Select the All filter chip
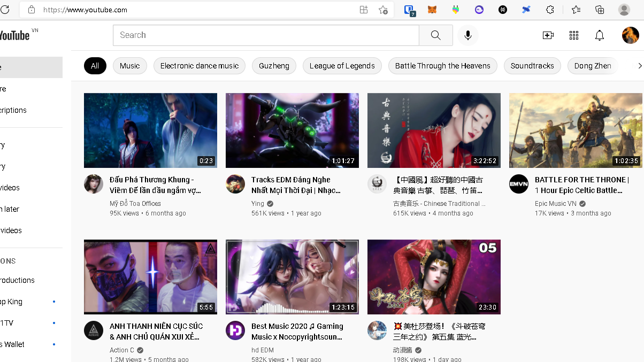The height and width of the screenshot is (362, 644). tap(95, 66)
